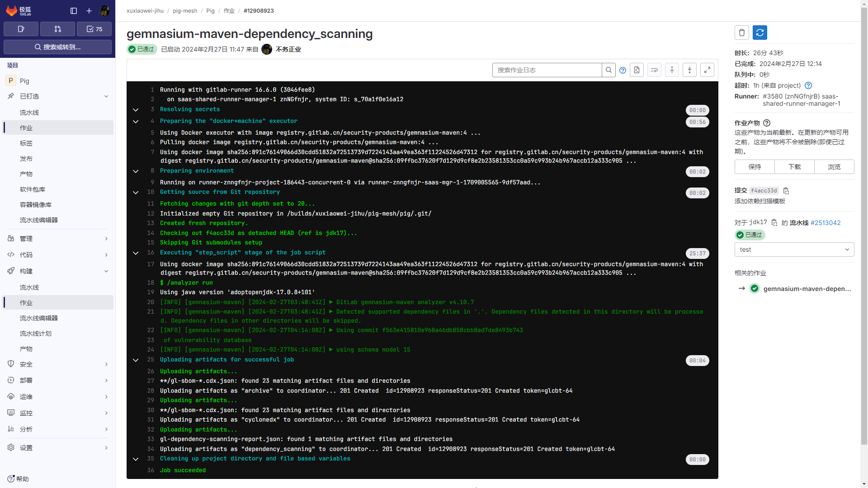Click the 浏览 artifacts button
The width and height of the screenshot is (868, 488).
[x=834, y=167]
